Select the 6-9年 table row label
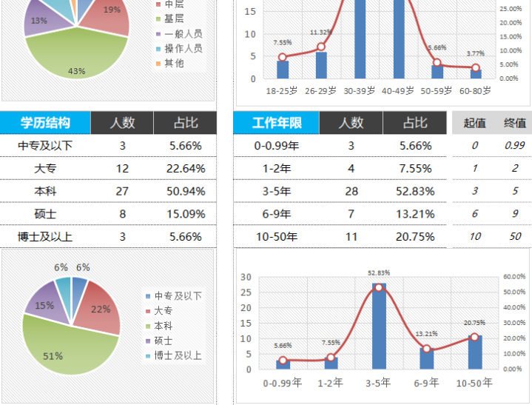Screen dimensions: 532x405 pos(277,214)
